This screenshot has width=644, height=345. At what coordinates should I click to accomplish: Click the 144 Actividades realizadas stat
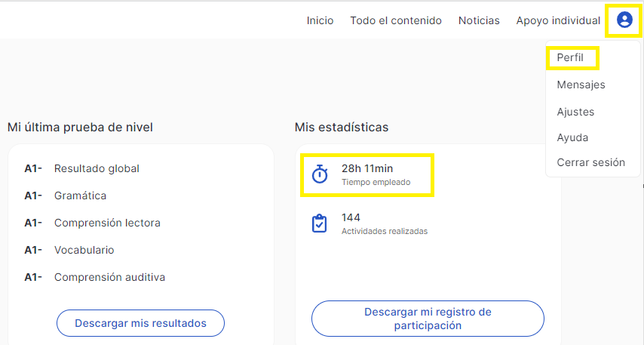(385, 224)
